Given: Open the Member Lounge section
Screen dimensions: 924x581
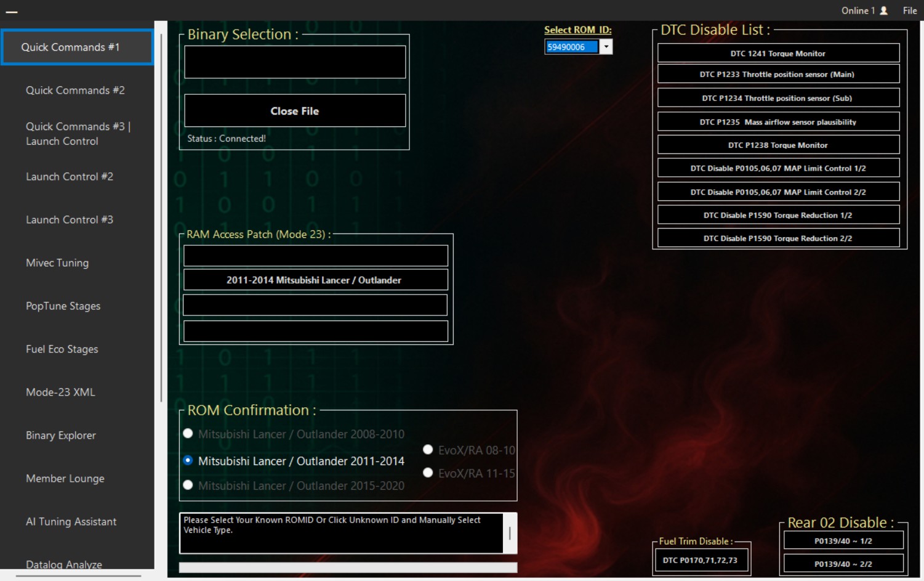Looking at the screenshot, I should point(65,479).
